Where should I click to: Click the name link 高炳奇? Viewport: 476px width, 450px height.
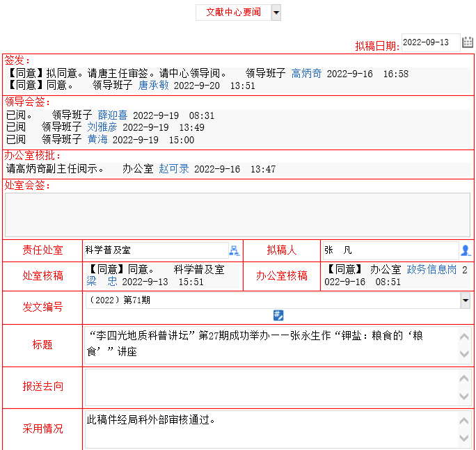pos(306,74)
